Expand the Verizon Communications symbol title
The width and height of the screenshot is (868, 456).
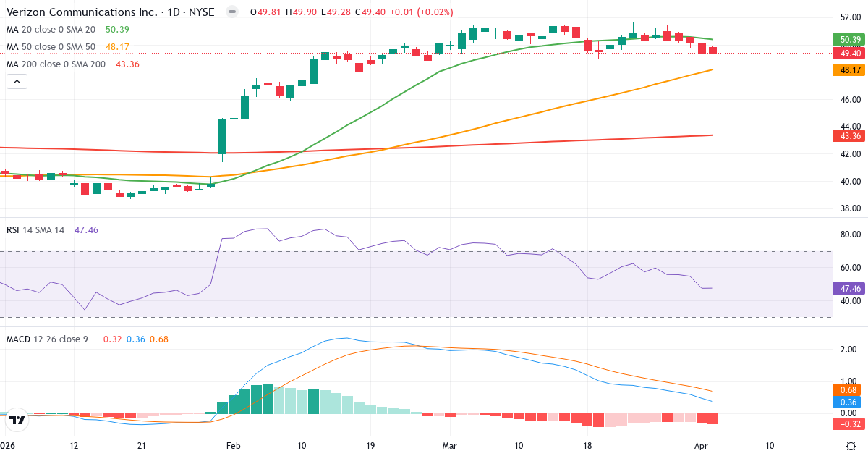point(81,12)
